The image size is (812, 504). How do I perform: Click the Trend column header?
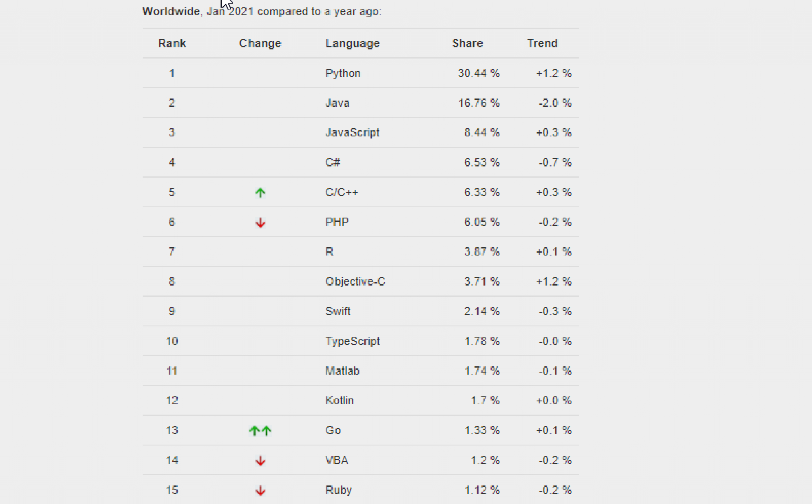542,43
